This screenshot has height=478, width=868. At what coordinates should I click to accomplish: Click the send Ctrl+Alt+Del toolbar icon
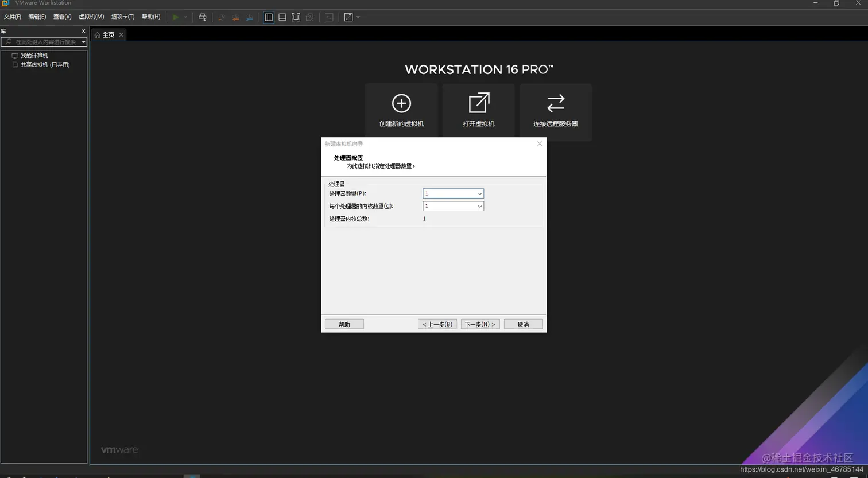coord(203,17)
